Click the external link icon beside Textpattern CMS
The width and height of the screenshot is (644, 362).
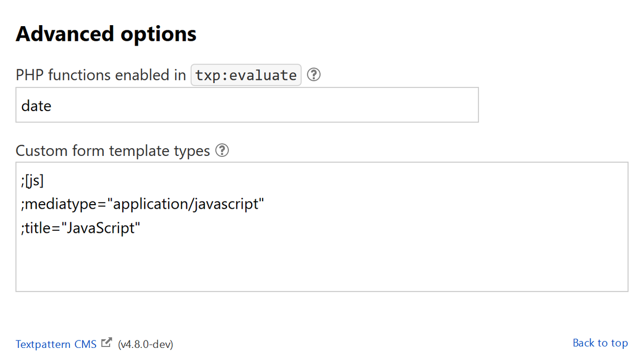click(106, 343)
